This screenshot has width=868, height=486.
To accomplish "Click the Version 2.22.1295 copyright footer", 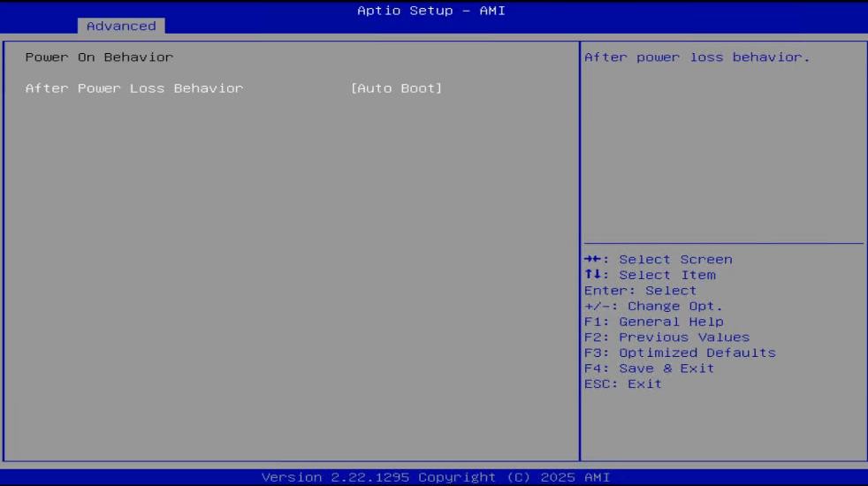I will [436, 476].
